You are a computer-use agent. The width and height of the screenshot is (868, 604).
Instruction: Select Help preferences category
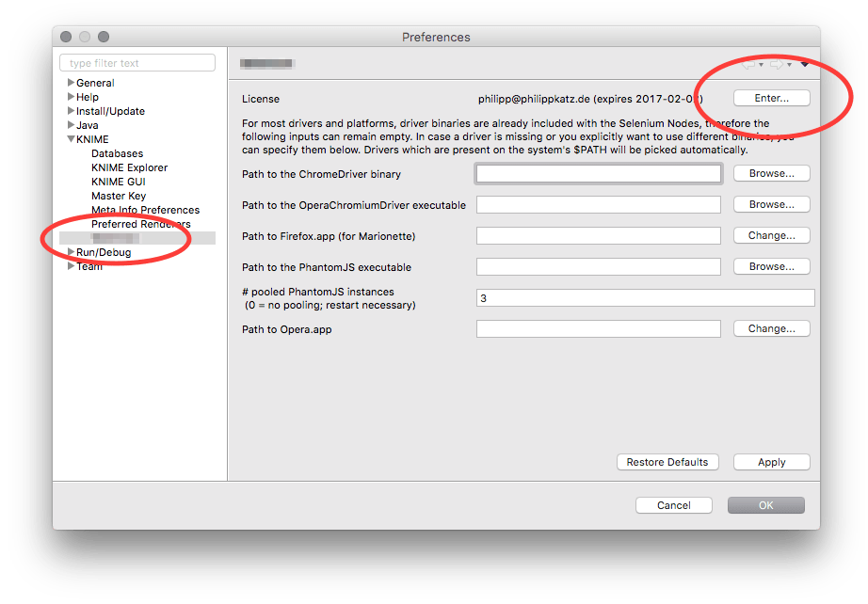pyautogui.click(x=88, y=97)
